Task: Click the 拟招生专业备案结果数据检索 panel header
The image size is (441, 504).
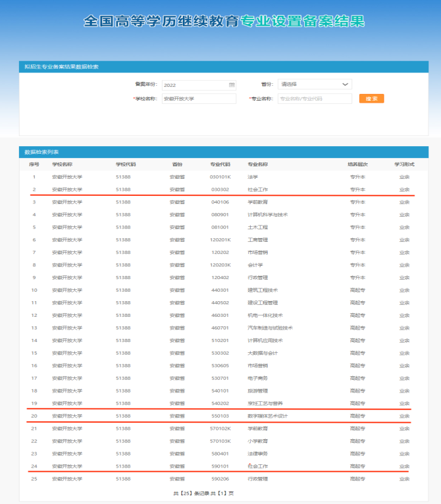Action: pyautogui.click(x=60, y=67)
